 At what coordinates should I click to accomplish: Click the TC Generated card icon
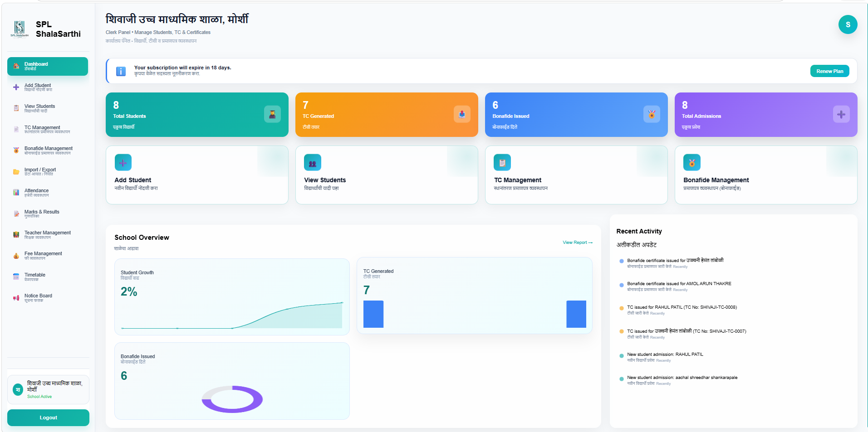click(462, 114)
